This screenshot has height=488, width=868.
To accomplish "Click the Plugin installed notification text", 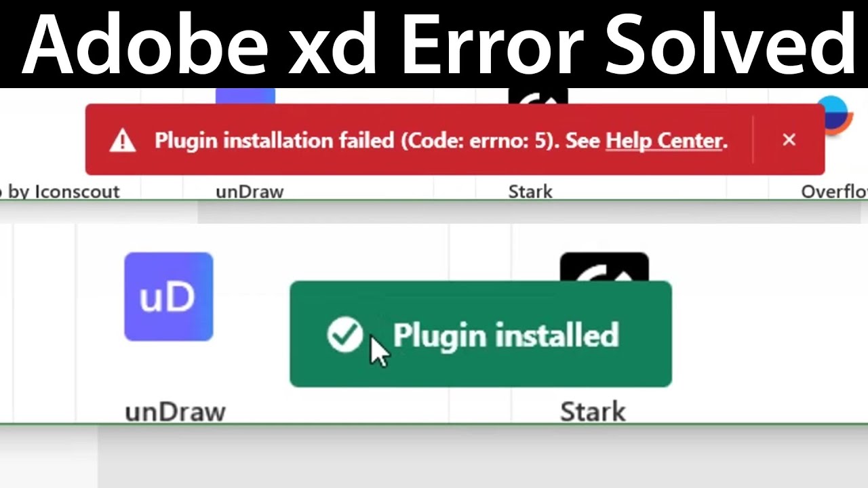I will [x=505, y=335].
